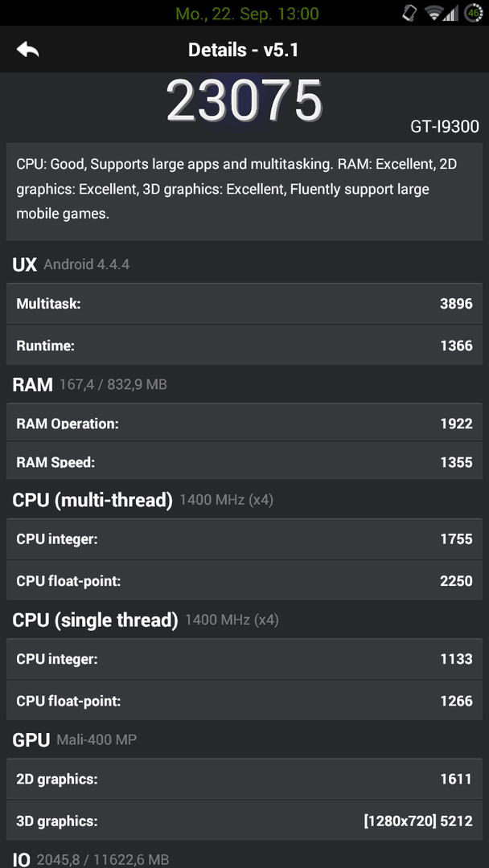Tap the screen rotation status icon
Image resolution: width=489 pixels, height=868 pixels.
pos(410,13)
